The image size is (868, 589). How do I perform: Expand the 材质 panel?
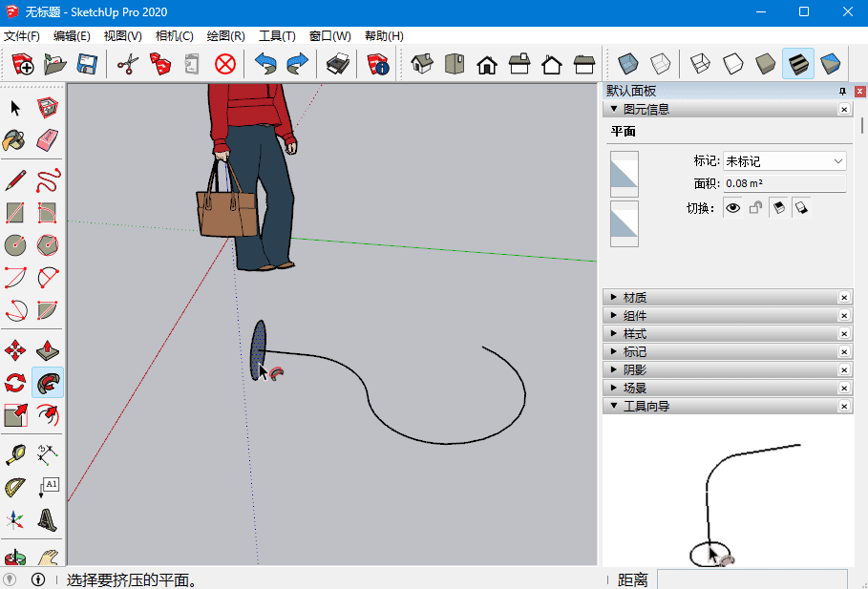[x=634, y=298]
